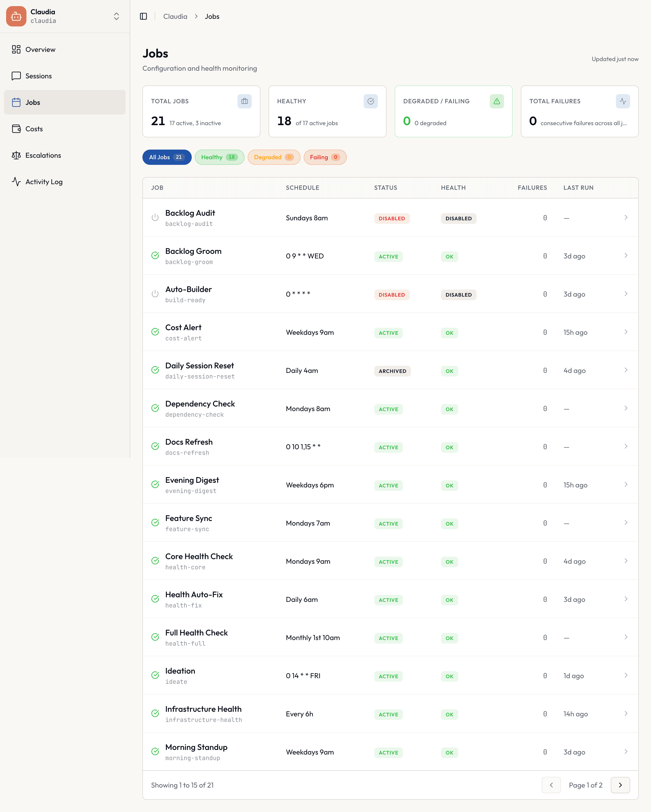The width and height of the screenshot is (651, 812).
Task: Open the workspace switcher next to Claudia
Action: (116, 16)
